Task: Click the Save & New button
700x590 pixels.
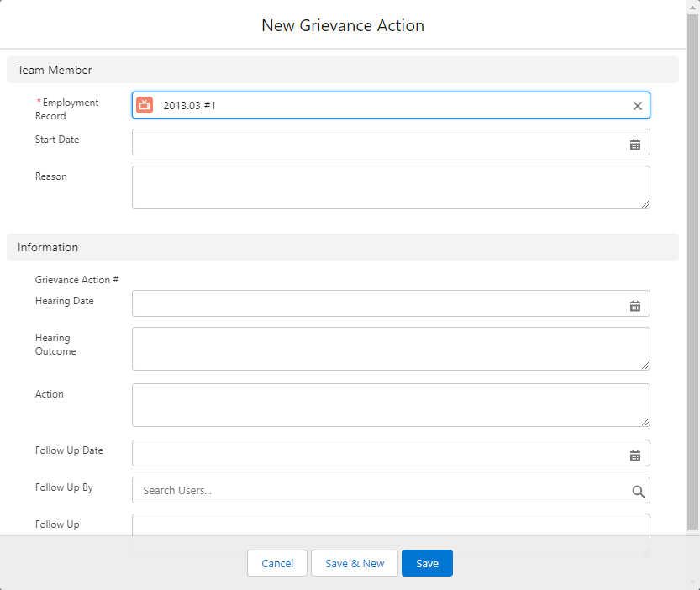Action: click(354, 564)
